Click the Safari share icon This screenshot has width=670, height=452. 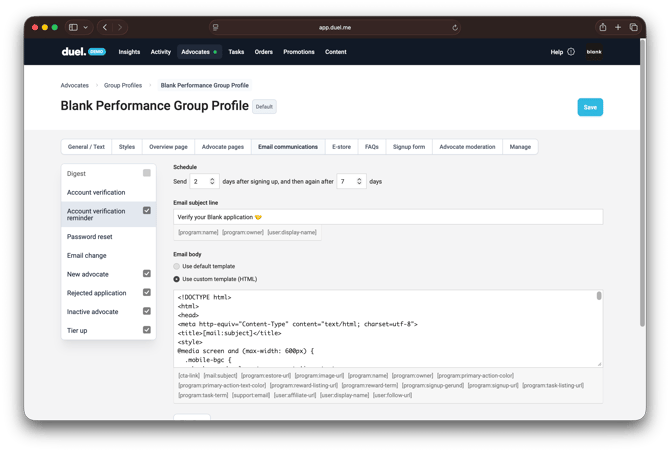coord(602,28)
